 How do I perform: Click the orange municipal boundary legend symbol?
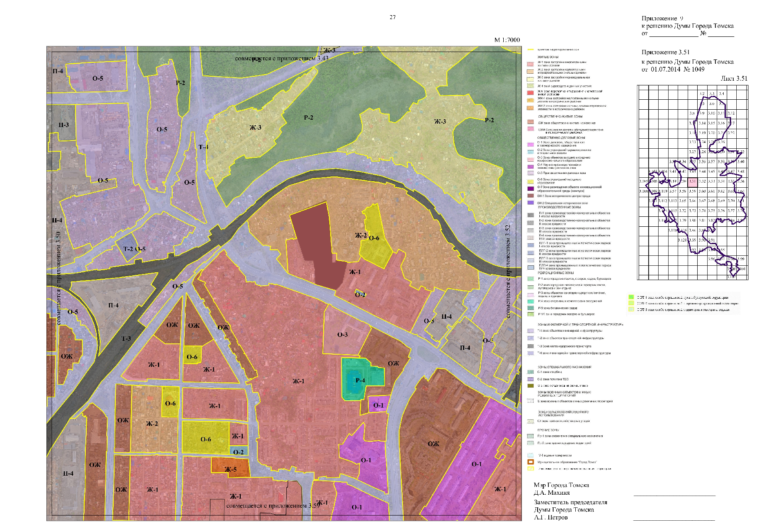(x=530, y=462)
